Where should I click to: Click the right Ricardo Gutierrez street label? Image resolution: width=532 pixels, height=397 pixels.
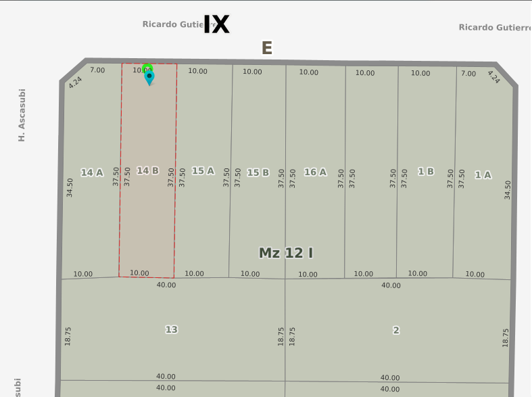coord(494,27)
